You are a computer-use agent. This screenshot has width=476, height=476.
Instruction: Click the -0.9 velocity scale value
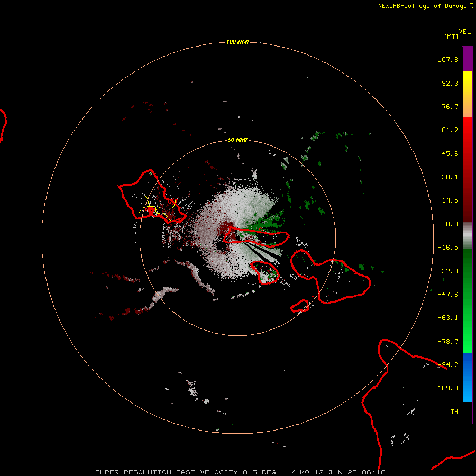(450, 224)
